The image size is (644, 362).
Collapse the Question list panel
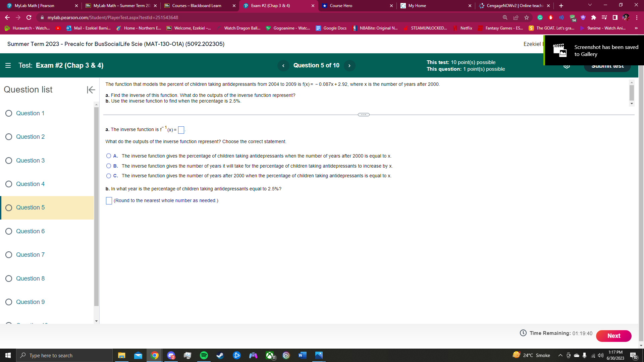(x=91, y=90)
